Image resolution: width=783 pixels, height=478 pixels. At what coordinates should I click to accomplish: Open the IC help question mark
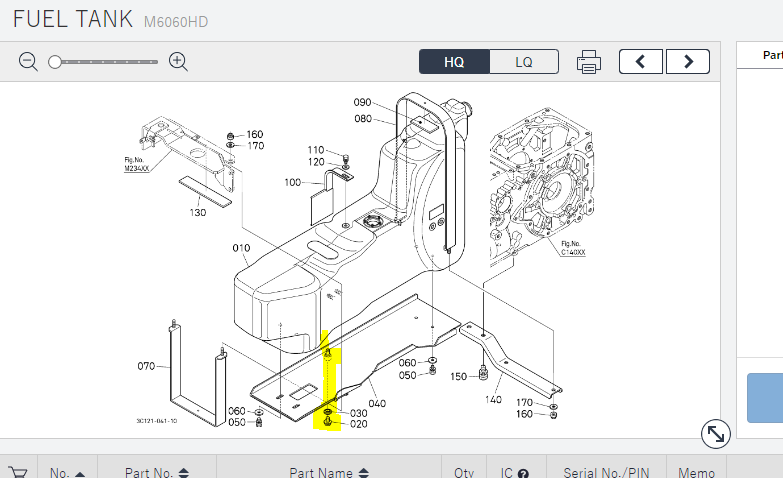pos(523,473)
